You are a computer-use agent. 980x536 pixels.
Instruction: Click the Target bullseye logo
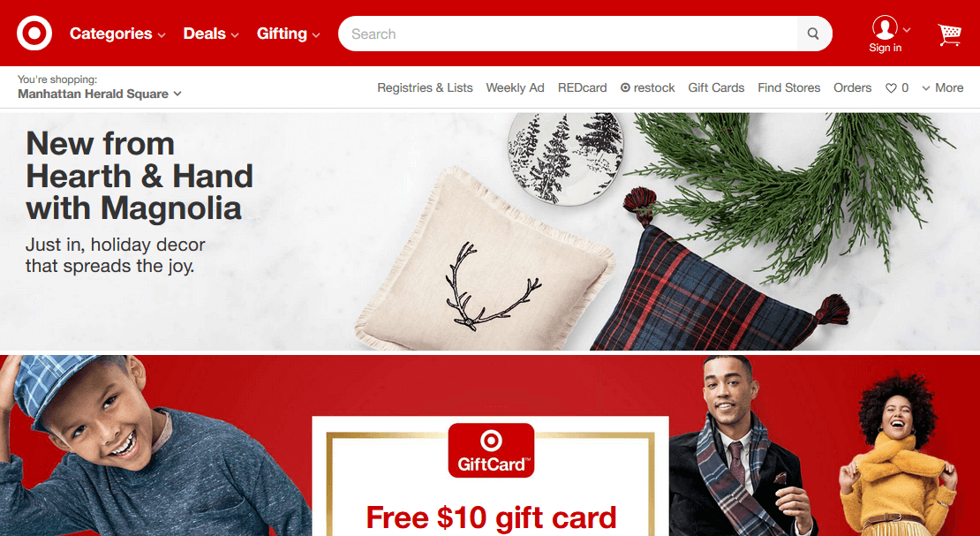(x=34, y=34)
